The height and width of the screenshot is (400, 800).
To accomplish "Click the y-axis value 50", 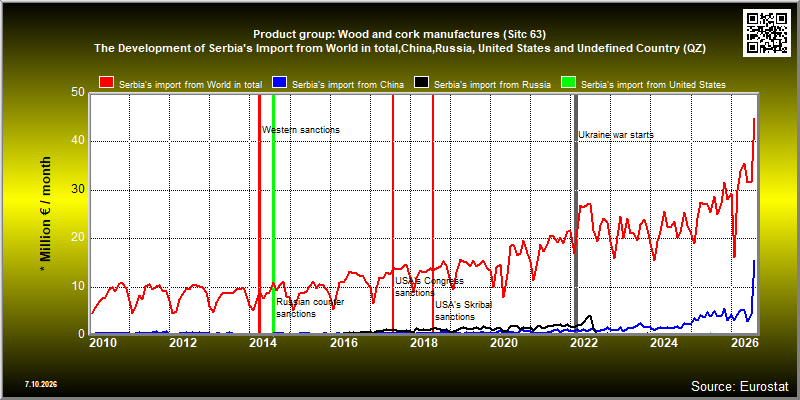I will [x=78, y=93].
